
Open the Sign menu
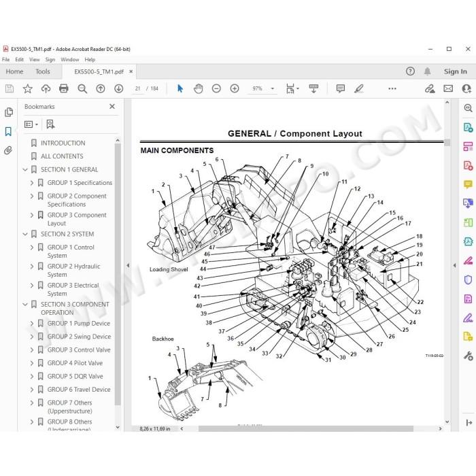tap(50, 60)
